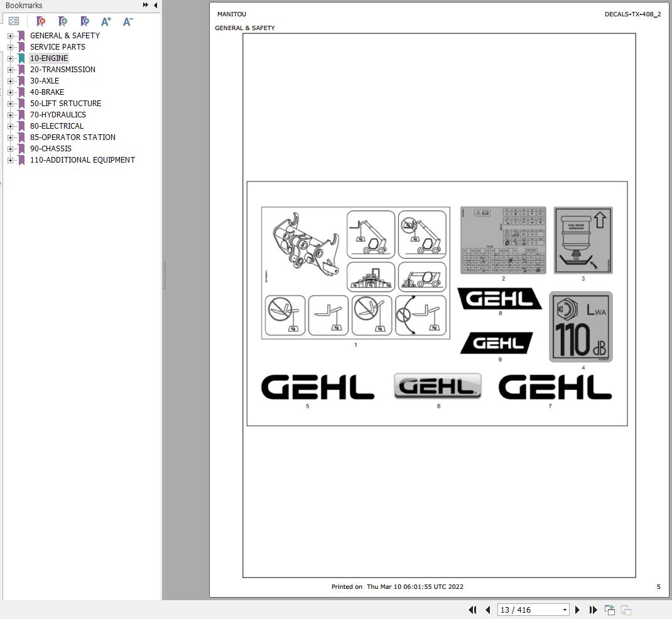
Task: Increase bookmark font size with A+ icon
Action: pyautogui.click(x=106, y=21)
